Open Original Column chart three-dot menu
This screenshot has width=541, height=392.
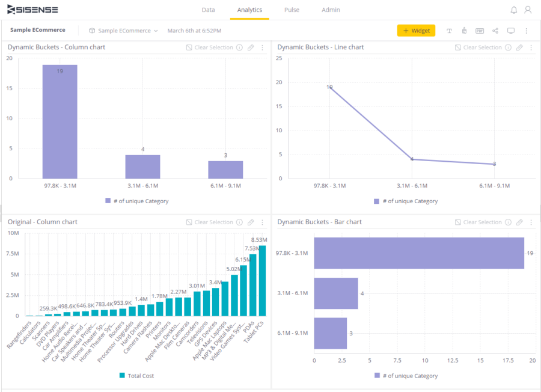[x=262, y=222]
